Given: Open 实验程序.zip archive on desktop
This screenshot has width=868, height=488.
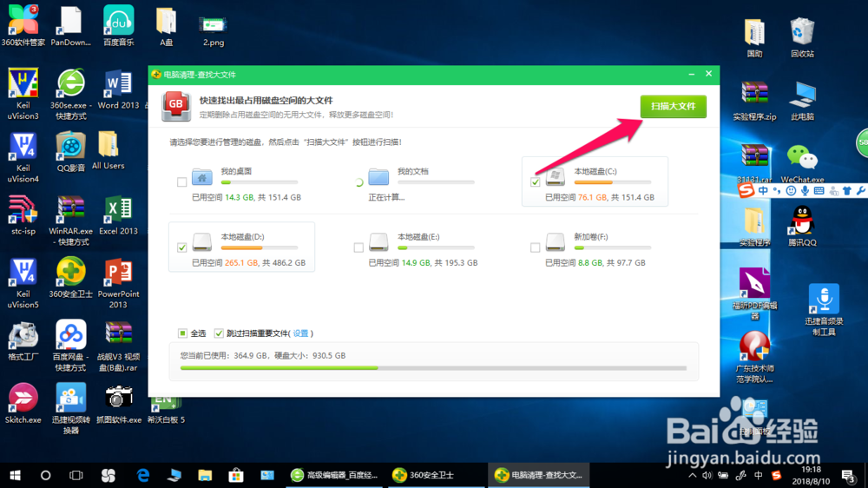Looking at the screenshot, I should pos(754,102).
